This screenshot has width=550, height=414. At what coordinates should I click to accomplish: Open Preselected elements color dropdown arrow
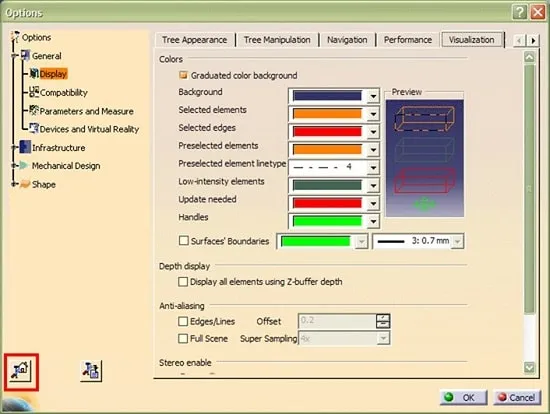point(373,150)
